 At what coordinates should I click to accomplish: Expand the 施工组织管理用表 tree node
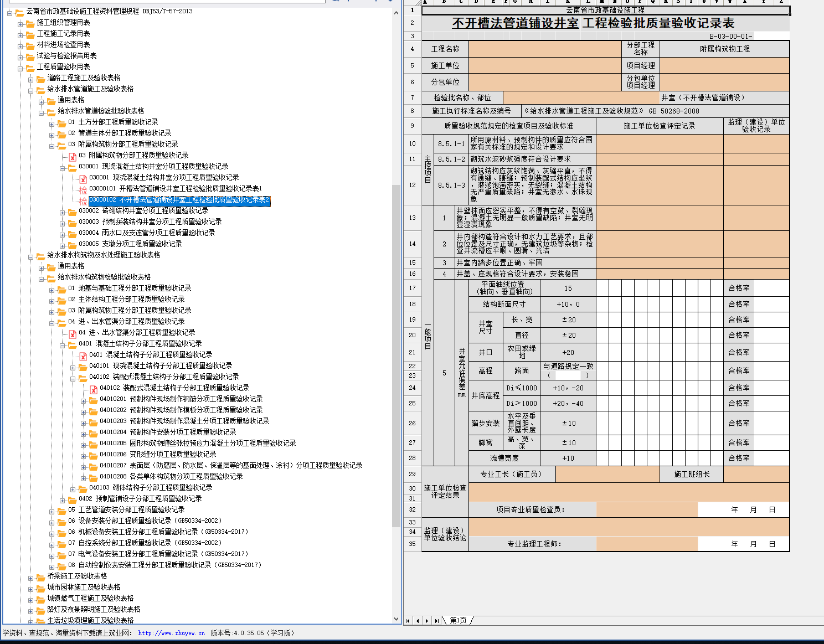(x=20, y=24)
